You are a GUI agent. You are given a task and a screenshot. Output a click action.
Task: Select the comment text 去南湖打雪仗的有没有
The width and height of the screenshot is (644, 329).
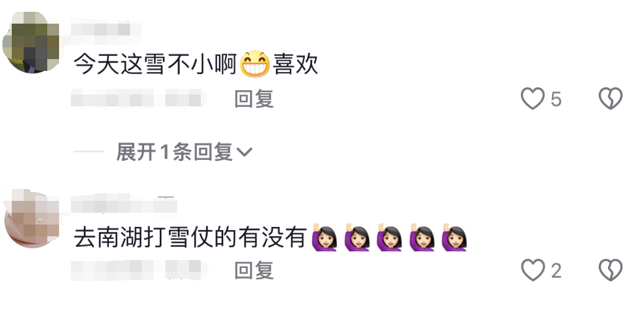[x=190, y=238]
